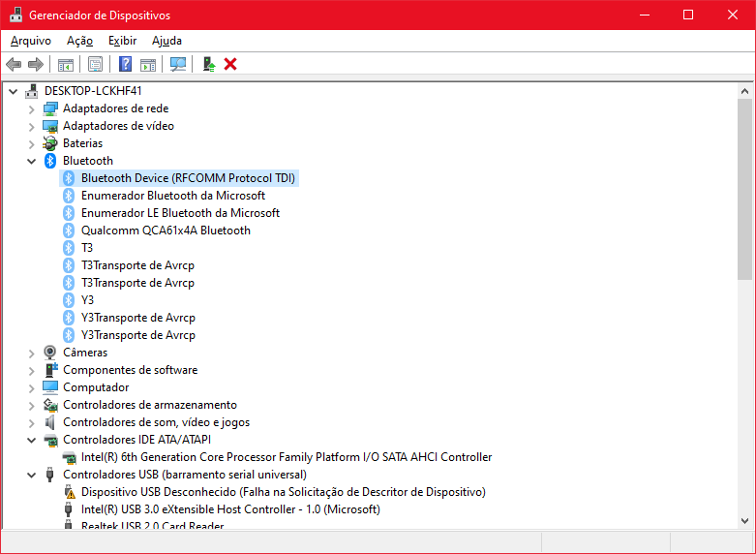The height and width of the screenshot is (554, 756).
Task: Collapse DESKTOP-LCKHF41 root node
Action: tap(14, 91)
